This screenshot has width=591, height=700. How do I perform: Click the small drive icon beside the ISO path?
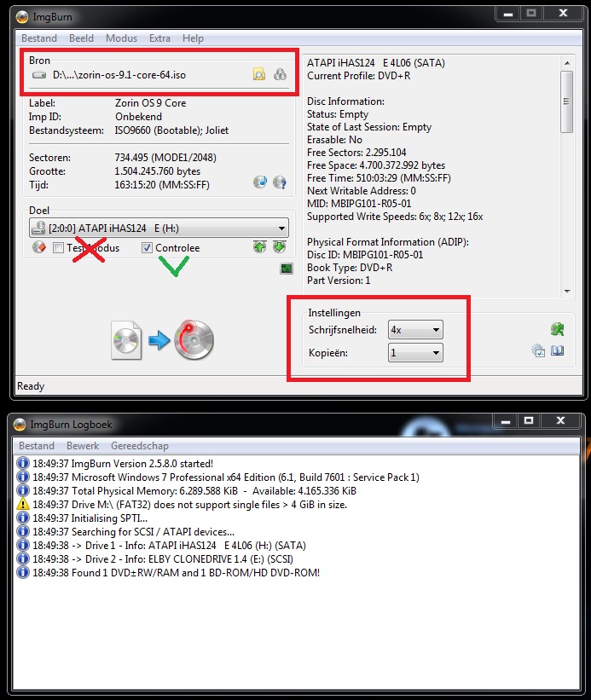[x=39, y=75]
